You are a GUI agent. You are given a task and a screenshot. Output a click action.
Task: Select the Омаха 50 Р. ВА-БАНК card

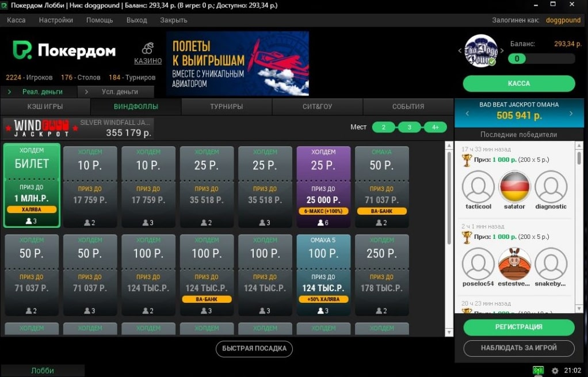click(x=382, y=187)
